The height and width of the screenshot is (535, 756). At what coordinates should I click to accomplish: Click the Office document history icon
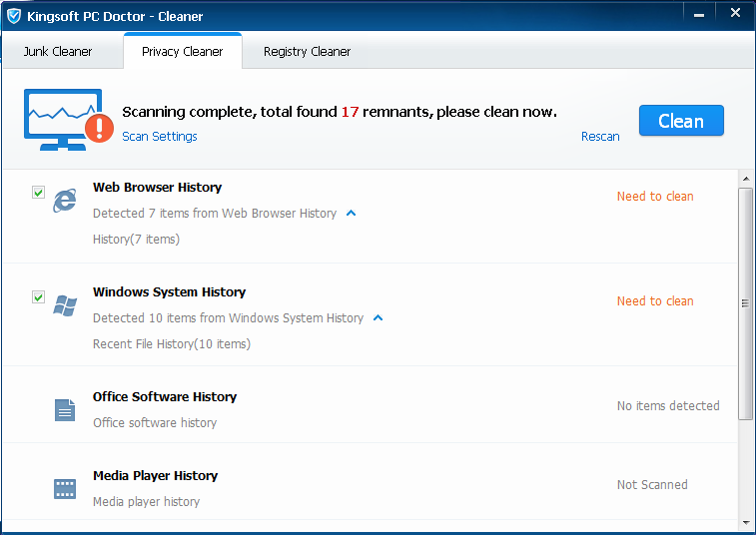coord(65,410)
